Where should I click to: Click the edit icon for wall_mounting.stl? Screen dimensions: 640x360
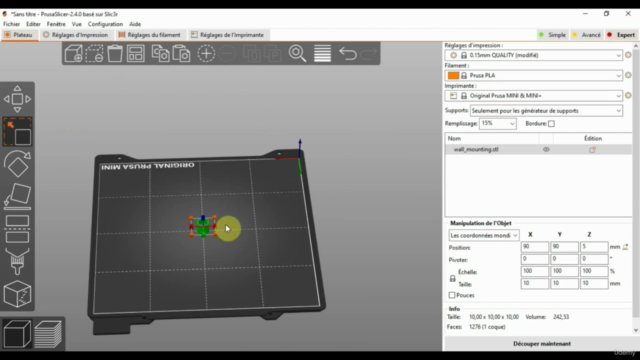(593, 150)
